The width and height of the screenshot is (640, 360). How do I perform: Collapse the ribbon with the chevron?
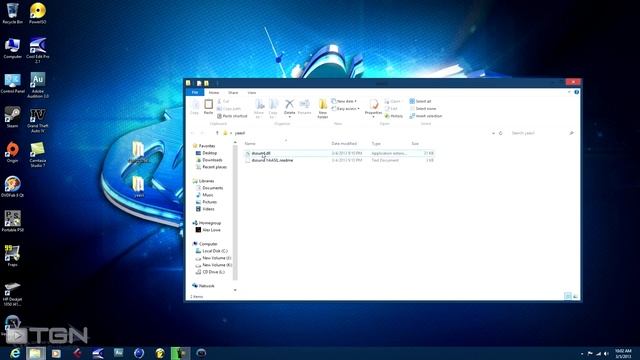coord(569,92)
